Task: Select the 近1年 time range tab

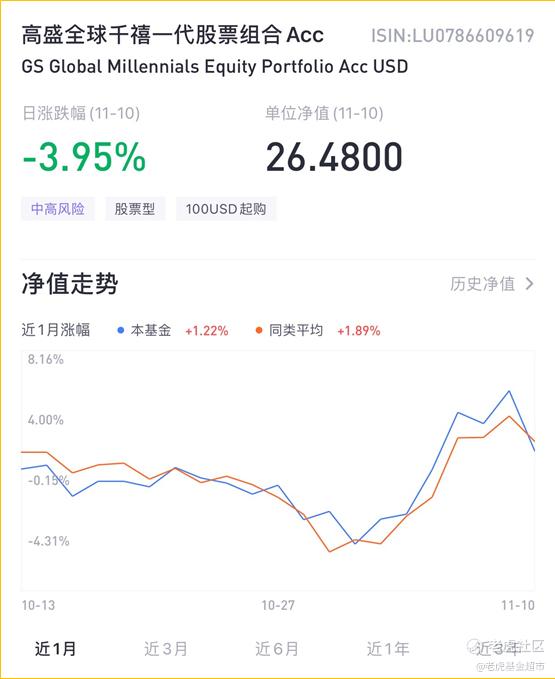Action: coord(388,649)
